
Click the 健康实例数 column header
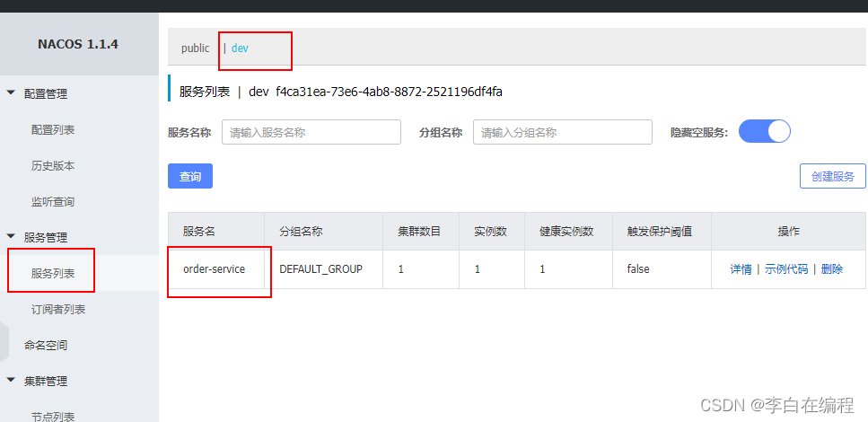[566, 232]
